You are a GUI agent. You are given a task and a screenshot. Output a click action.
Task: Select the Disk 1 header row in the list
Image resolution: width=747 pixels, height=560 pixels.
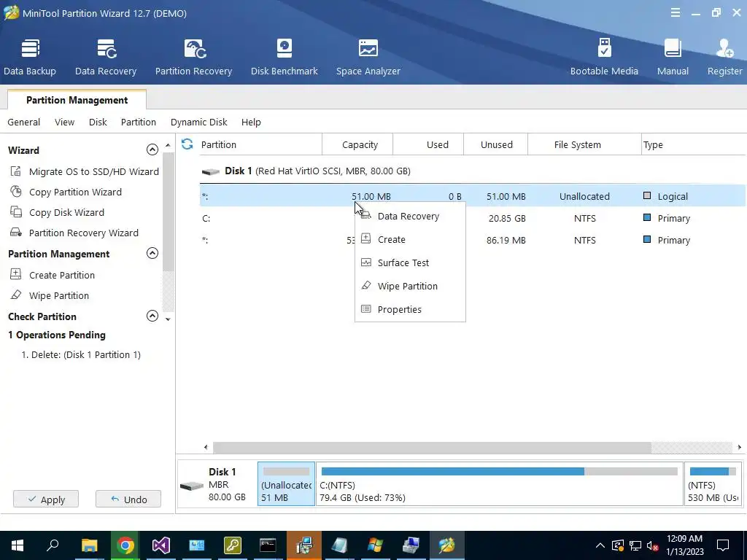pyautogui.click(x=473, y=171)
